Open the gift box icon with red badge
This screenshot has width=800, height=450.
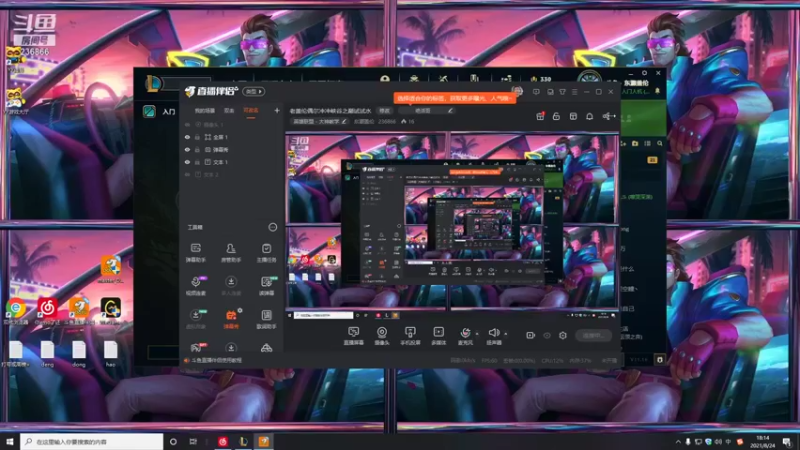pyautogui.click(x=540, y=116)
